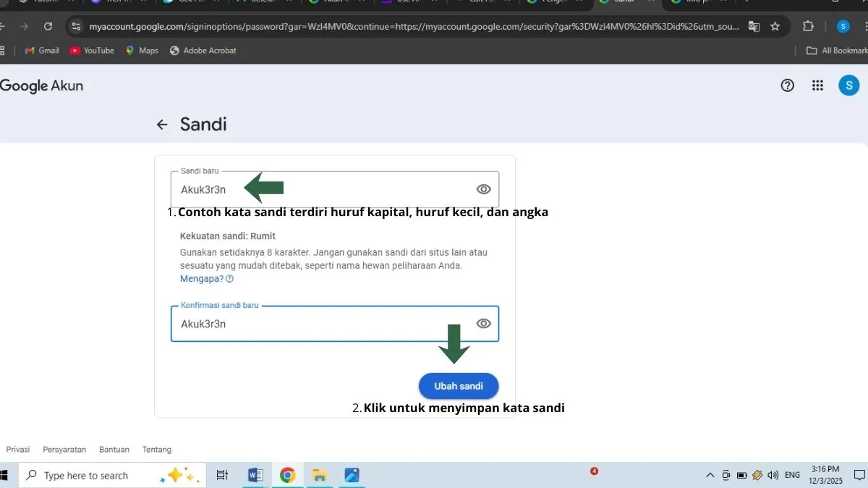Open the Mengapa? link
868x488 pixels.
click(202, 279)
